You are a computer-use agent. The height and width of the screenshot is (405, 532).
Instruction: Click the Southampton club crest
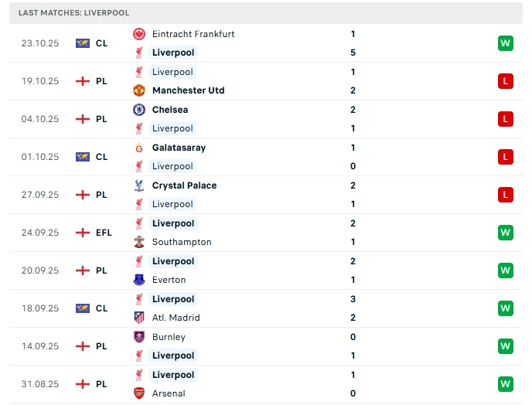139,242
